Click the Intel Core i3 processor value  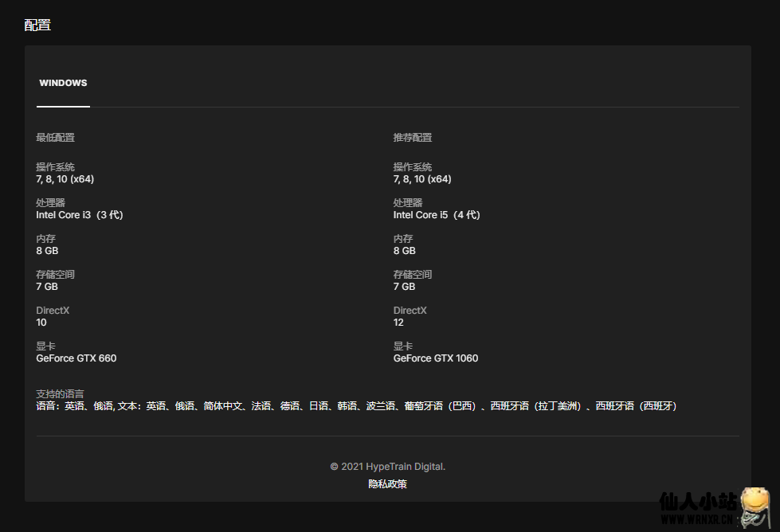click(79, 215)
